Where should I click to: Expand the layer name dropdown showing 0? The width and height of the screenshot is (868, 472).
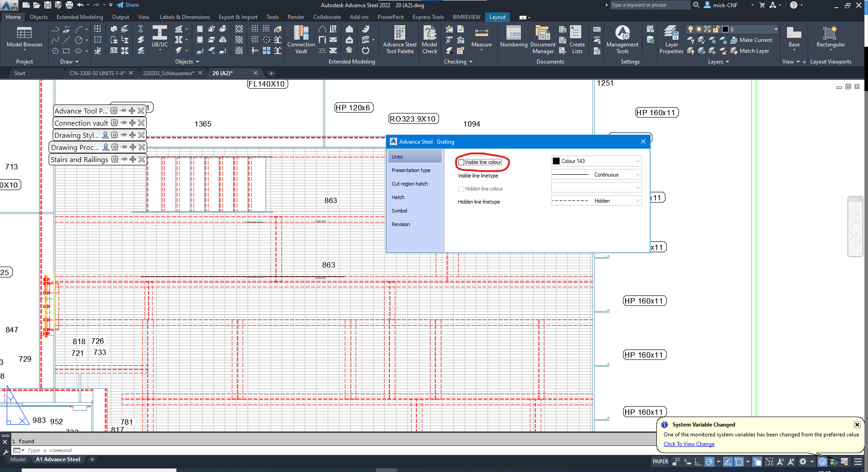click(x=776, y=29)
